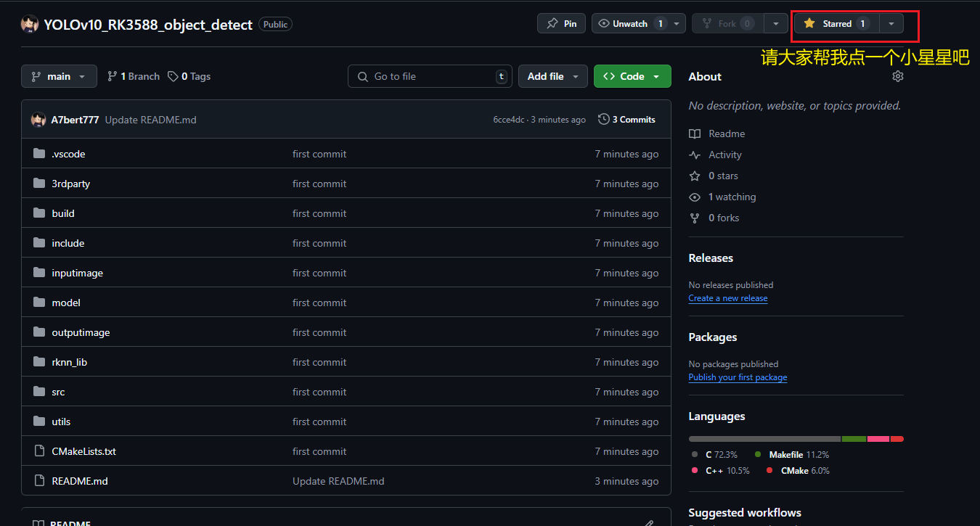The width and height of the screenshot is (980, 526).
Task: Click the A7bert777 author name
Action: tap(75, 120)
